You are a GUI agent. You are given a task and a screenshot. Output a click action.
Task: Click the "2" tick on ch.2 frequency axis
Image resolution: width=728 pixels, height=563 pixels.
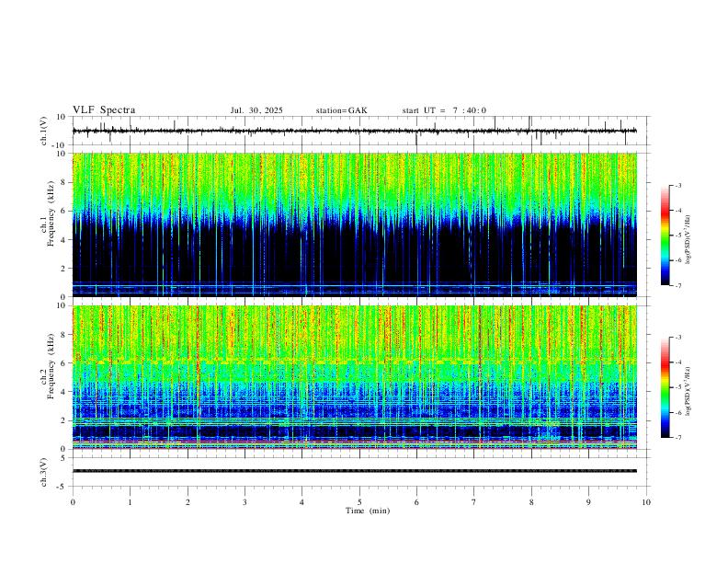click(x=64, y=420)
